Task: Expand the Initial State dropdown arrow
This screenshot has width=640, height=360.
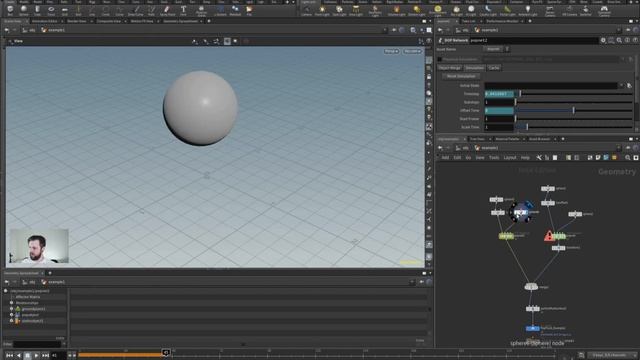Action: pos(622,86)
